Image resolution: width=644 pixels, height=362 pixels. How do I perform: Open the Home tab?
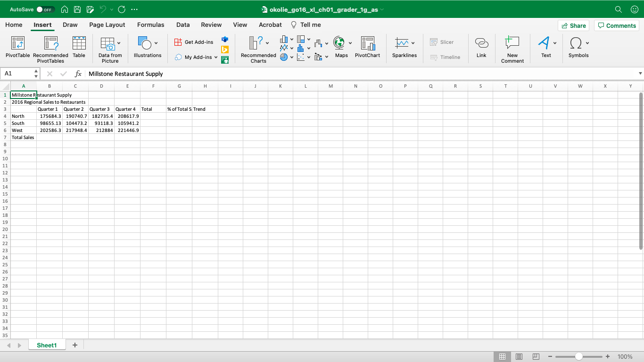coord(14,25)
